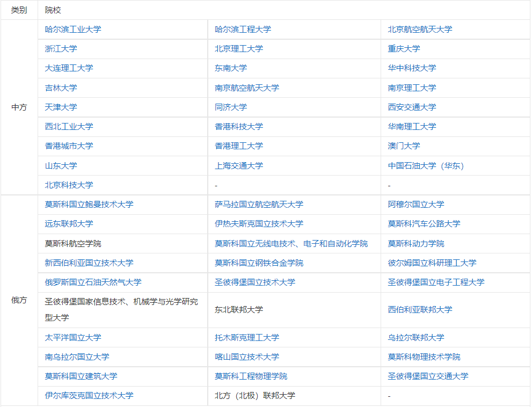Image resolution: width=532 pixels, height=407 pixels.
Task: Click the 吉林大学 link
Action: click(61, 88)
